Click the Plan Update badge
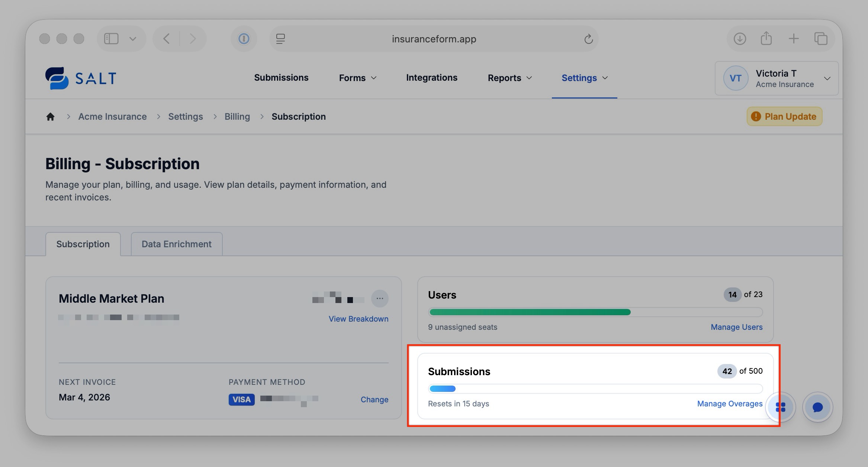This screenshot has width=868, height=467. point(784,117)
